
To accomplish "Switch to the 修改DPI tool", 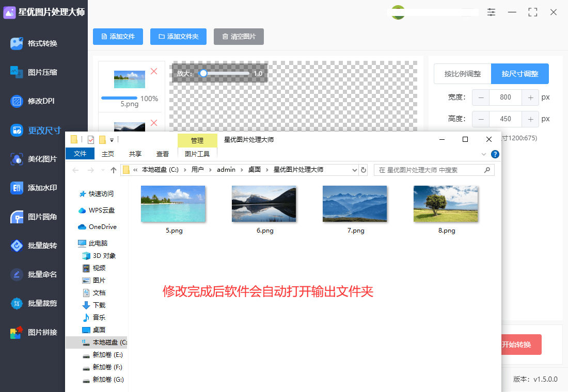I will coord(33,102).
